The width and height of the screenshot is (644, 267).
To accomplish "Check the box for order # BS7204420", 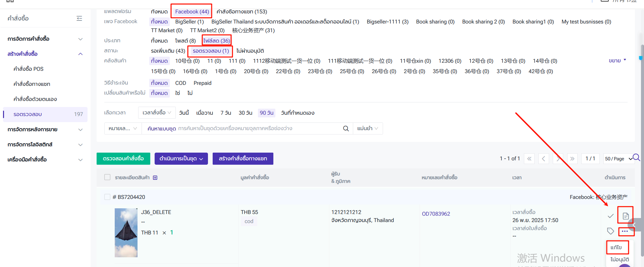I will click(x=107, y=197).
